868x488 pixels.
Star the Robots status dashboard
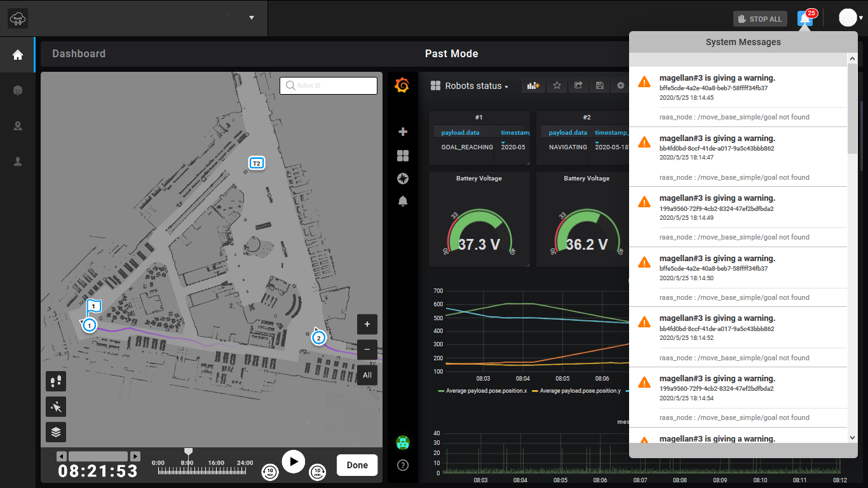coord(557,85)
